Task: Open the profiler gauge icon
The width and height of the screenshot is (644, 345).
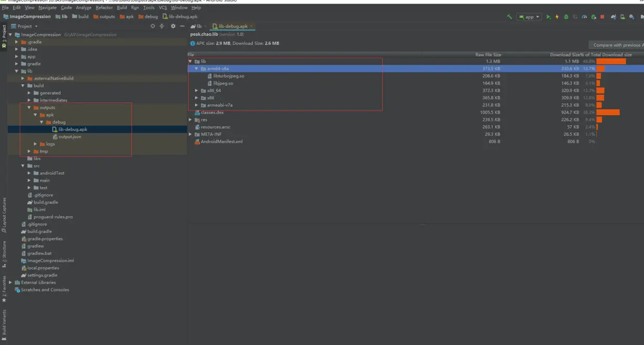Action: pos(584,17)
